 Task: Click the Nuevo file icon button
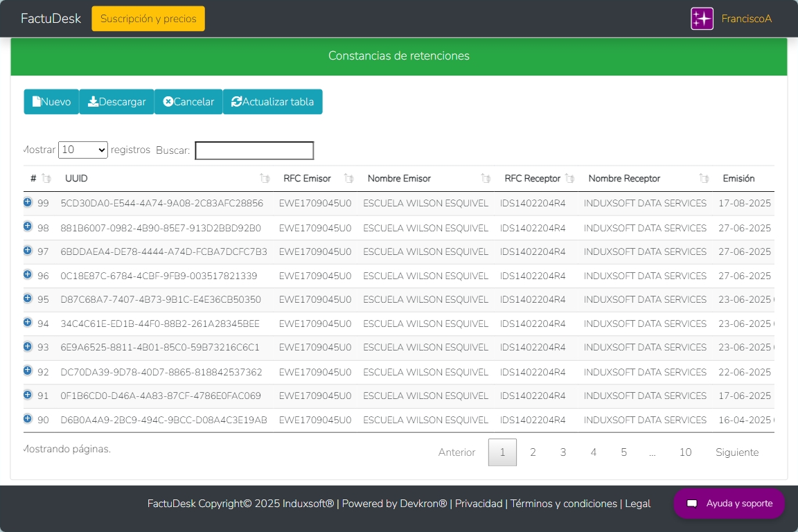51,102
